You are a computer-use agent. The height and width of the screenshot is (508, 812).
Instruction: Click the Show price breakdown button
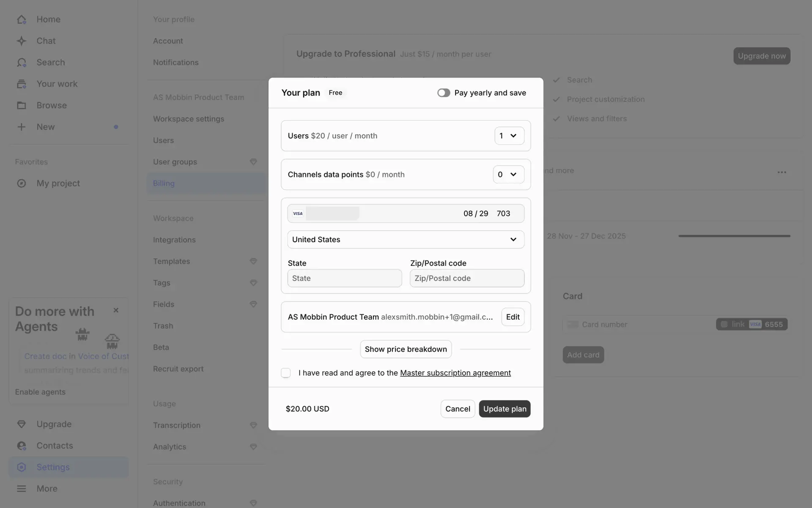[406, 349]
